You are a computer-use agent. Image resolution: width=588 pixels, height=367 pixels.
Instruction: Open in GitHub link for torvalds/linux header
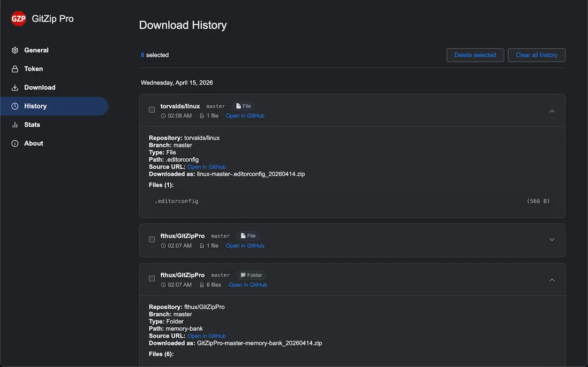245,116
